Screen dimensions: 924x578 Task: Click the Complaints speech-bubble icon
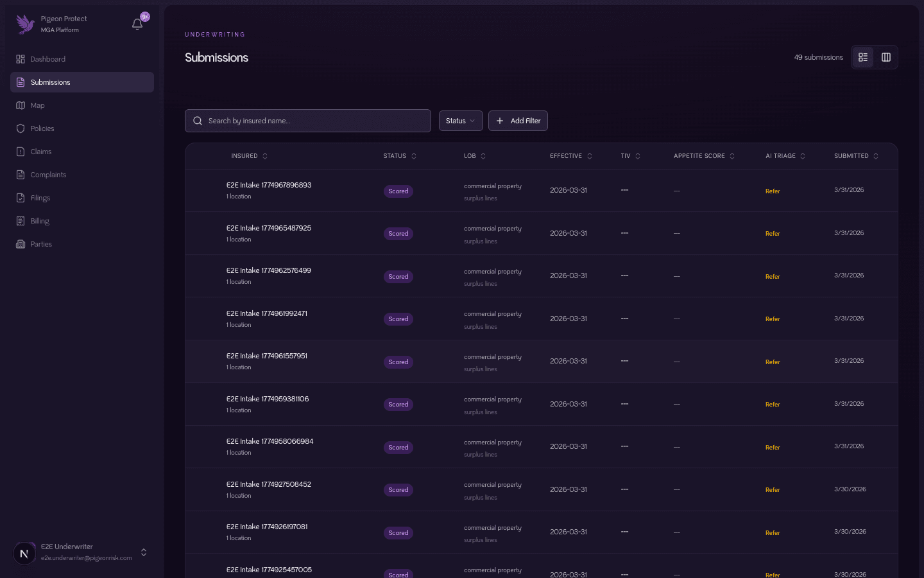[x=21, y=175]
